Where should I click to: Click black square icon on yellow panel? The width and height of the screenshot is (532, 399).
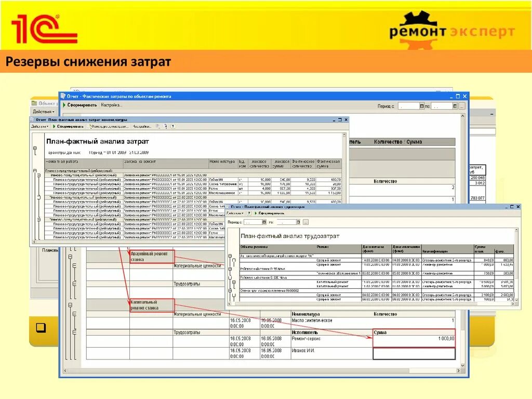[x=41, y=327]
